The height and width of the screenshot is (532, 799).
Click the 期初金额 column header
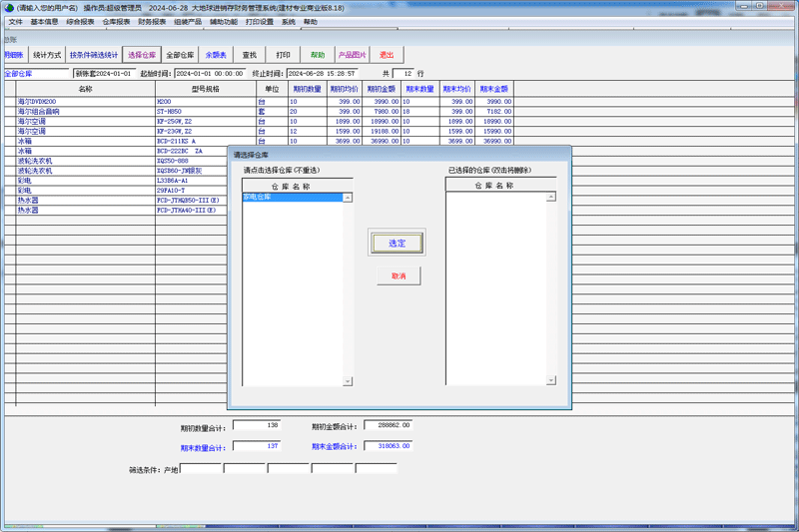click(x=382, y=89)
